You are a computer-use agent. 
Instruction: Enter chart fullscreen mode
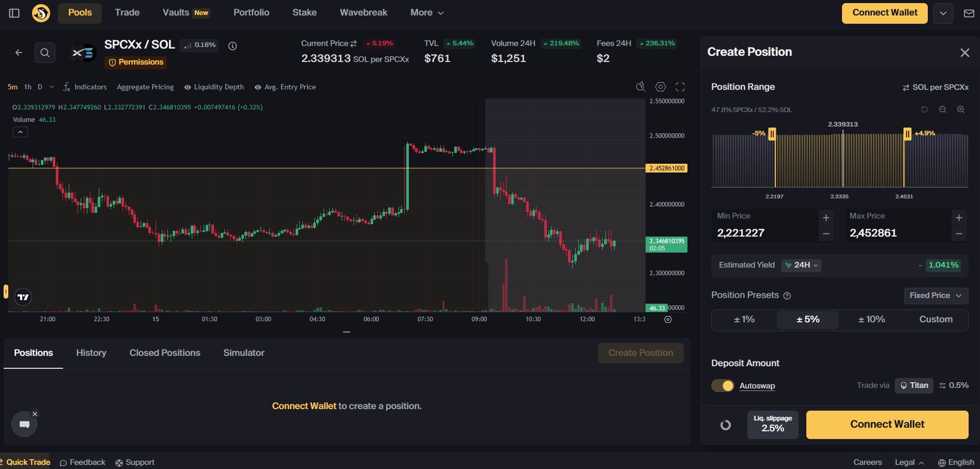680,87
